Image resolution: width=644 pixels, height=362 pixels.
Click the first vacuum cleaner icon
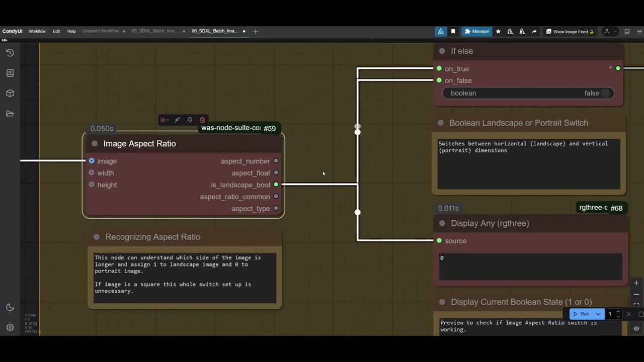[x=510, y=31]
